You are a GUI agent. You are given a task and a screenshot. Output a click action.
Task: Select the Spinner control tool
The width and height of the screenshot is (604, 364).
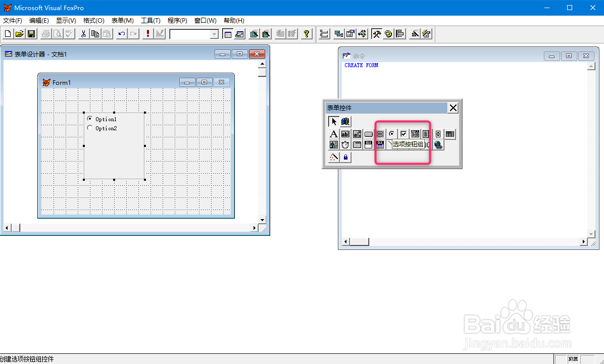click(x=438, y=134)
